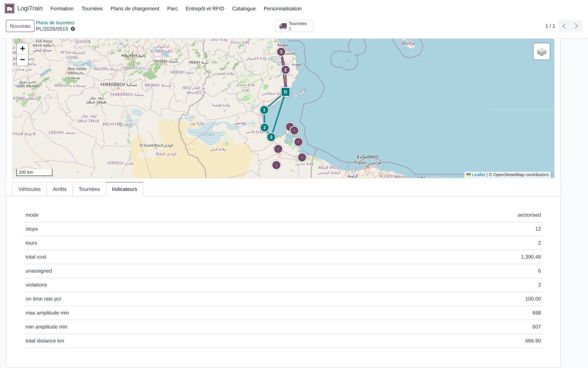Screen dimensions: 588x368
Task: Select the teal stop marker numbered 3
Action: pos(271,137)
